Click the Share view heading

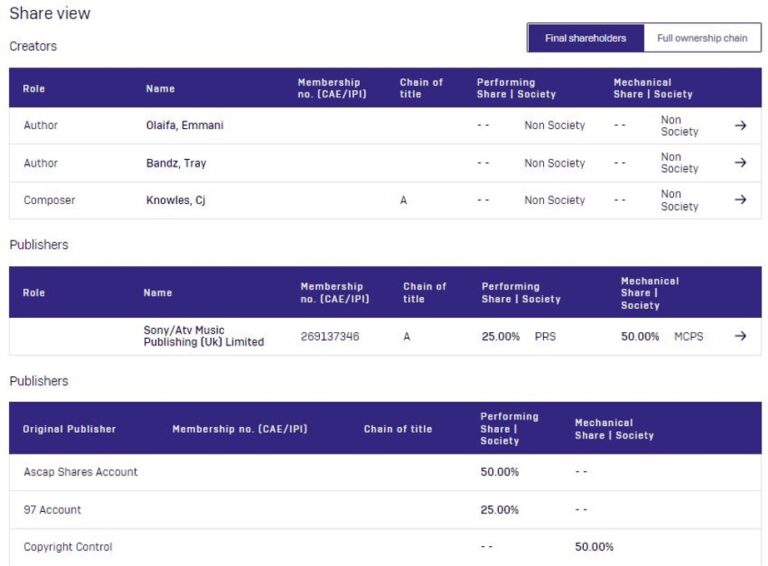49,14
